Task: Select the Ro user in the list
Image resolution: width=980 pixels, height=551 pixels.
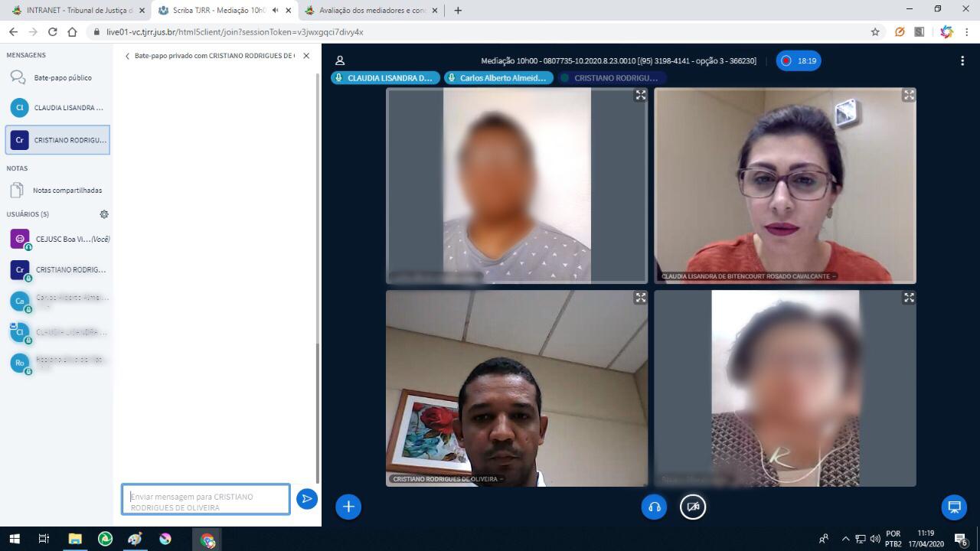Action: coord(60,363)
